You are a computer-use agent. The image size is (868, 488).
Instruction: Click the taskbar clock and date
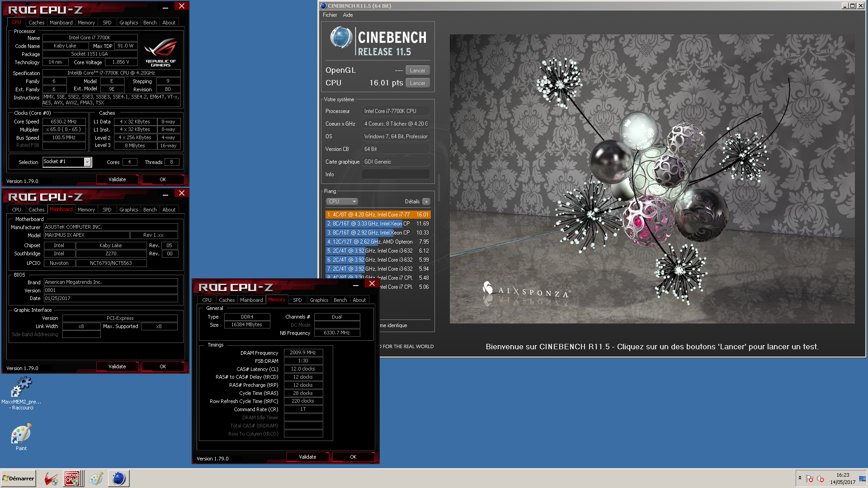[843, 479]
